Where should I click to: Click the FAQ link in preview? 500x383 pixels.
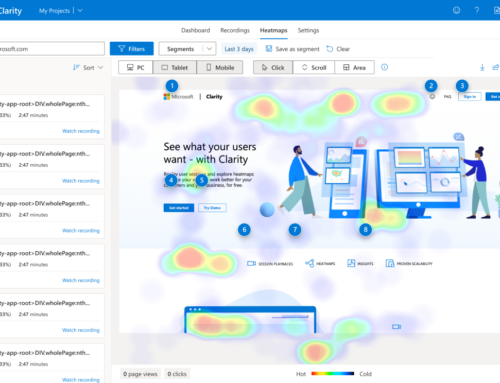point(447,97)
